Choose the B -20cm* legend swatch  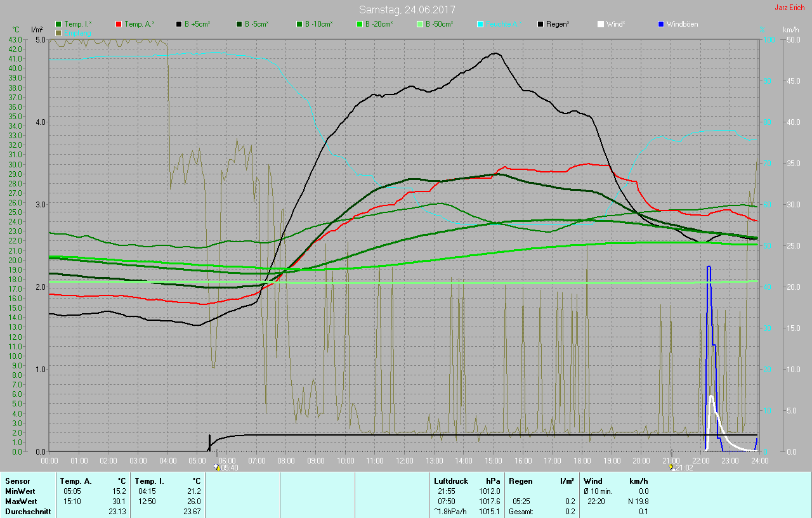(x=359, y=24)
